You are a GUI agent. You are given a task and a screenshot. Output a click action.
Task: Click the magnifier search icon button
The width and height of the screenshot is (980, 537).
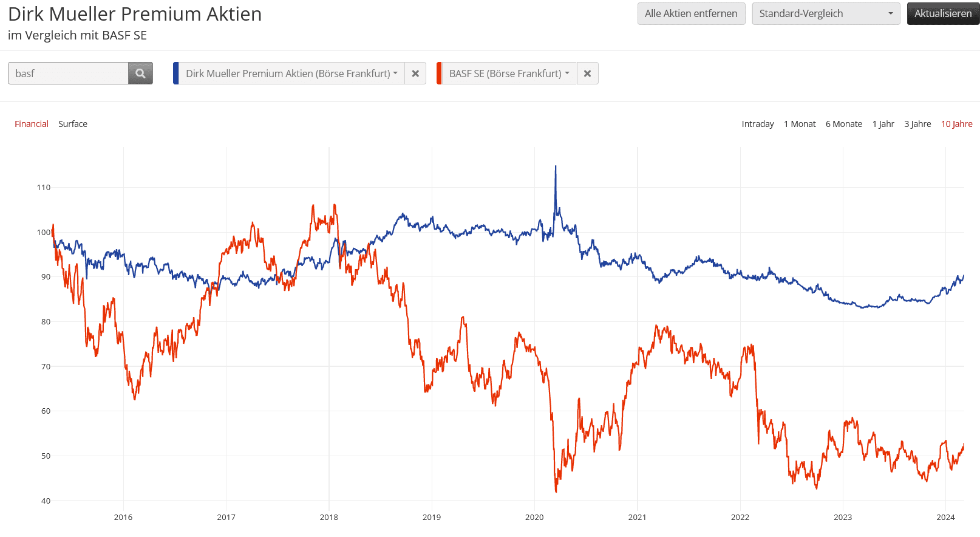(x=140, y=74)
